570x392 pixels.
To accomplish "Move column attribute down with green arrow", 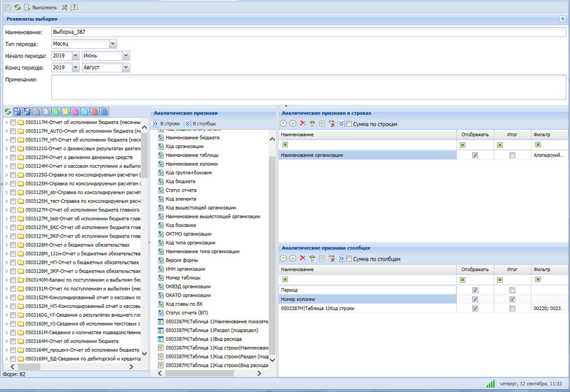I will point(293,258).
